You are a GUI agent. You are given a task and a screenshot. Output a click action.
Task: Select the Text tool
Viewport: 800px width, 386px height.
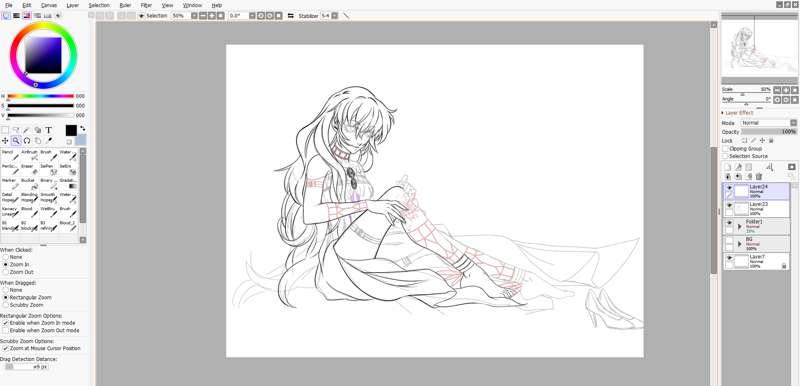[48, 131]
